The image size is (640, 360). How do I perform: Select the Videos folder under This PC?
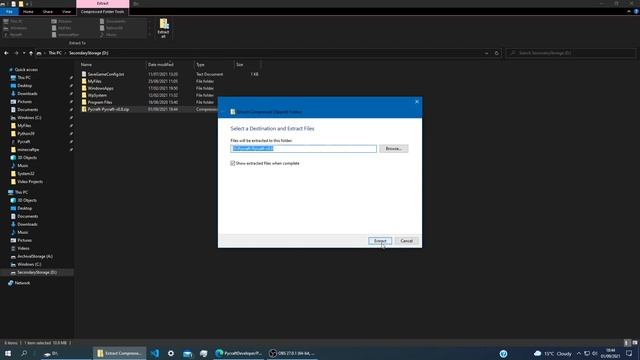pyautogui.click(x=23, y=248)
